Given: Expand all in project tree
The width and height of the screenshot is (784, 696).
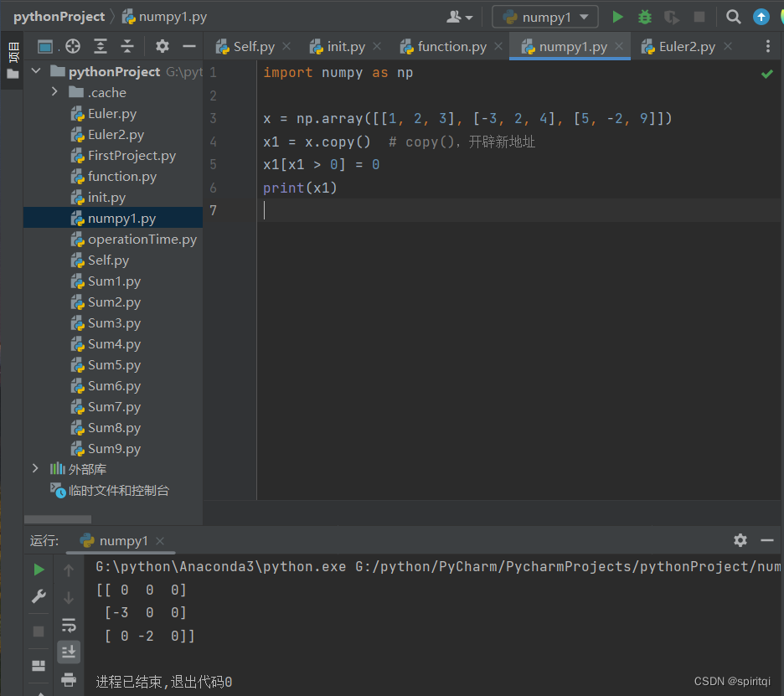Looking at the screenshot, I should click(x=101, y=47).
